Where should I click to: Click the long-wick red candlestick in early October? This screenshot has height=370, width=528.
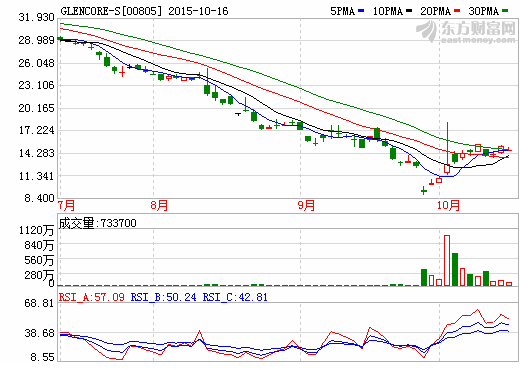[447, 148]
